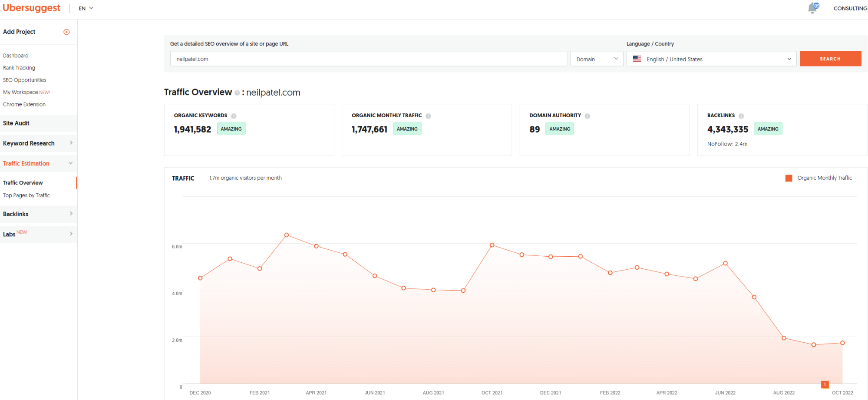The height and width of the screenshot is (400, 868).
Task: Select Top Pages by Traffic
Action: coord(26,195)
